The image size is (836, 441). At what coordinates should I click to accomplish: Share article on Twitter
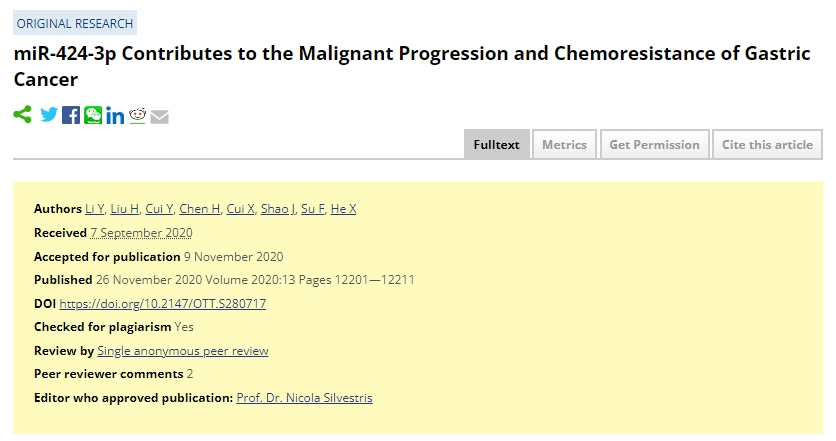[49, 115]
